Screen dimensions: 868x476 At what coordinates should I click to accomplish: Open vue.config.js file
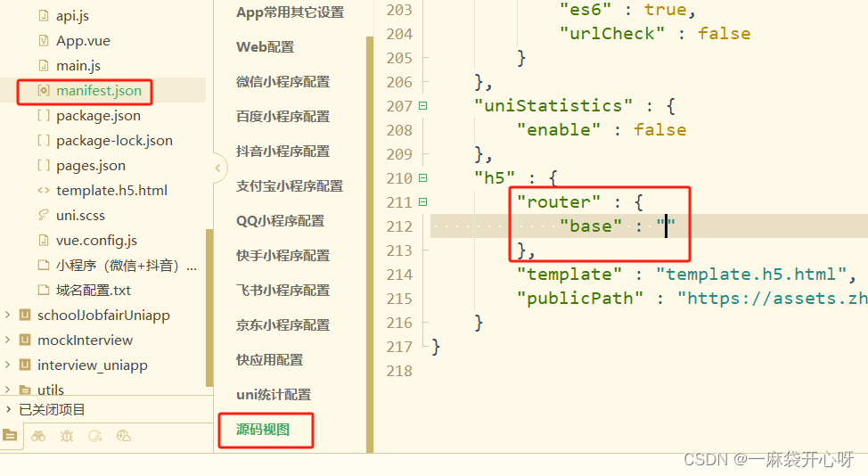pos(96,240)
